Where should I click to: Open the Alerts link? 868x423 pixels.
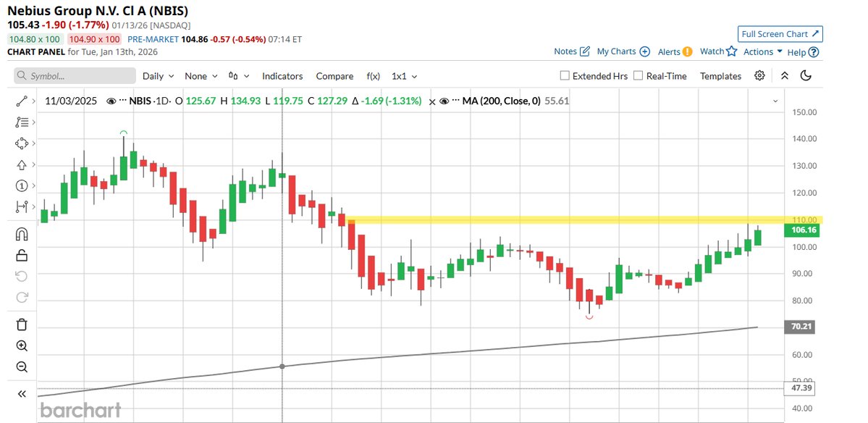tap(669, 51)
